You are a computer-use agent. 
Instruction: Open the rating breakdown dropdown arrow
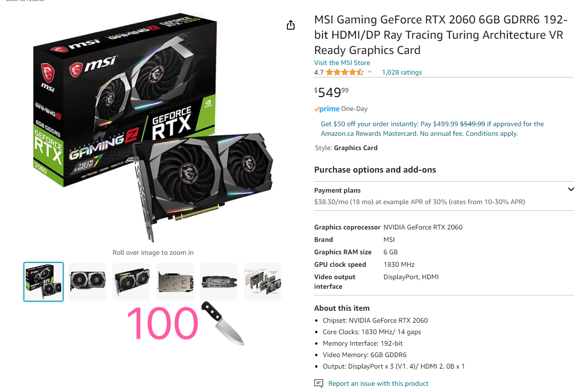(370, 72)
